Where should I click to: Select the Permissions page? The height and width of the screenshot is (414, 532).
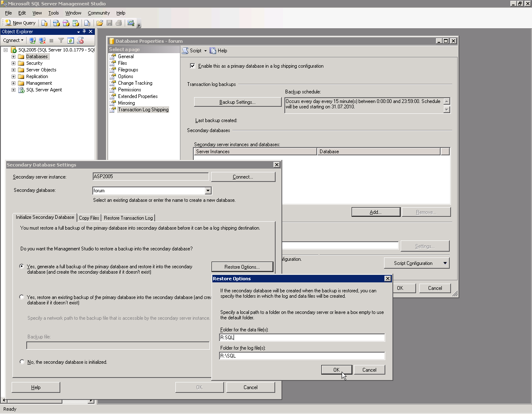click(129, 90)
